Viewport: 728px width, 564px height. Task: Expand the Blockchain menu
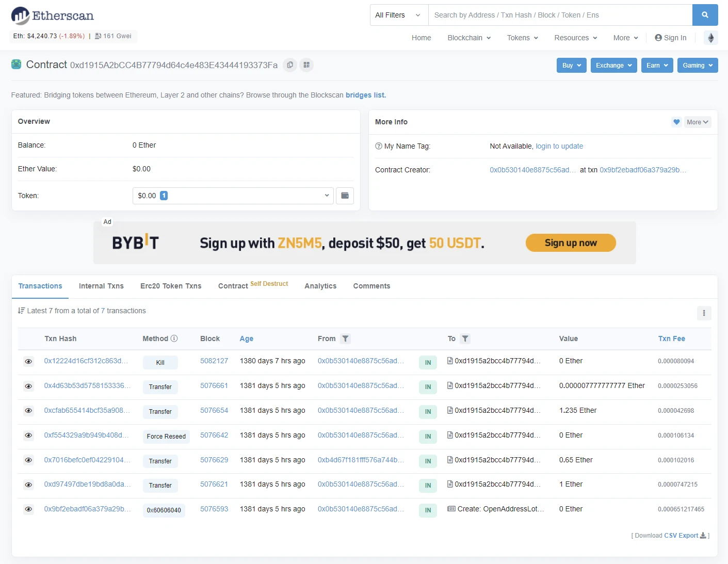click(469, 38)
